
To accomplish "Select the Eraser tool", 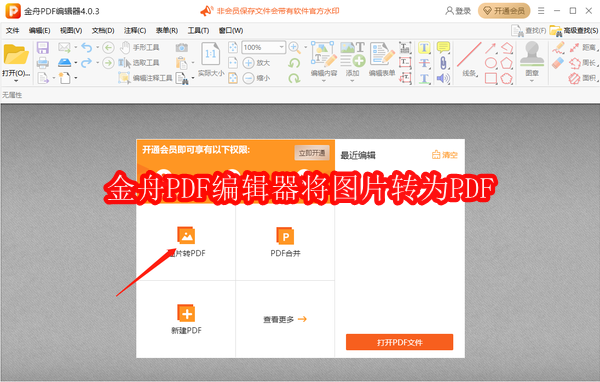I will (558, 63).
